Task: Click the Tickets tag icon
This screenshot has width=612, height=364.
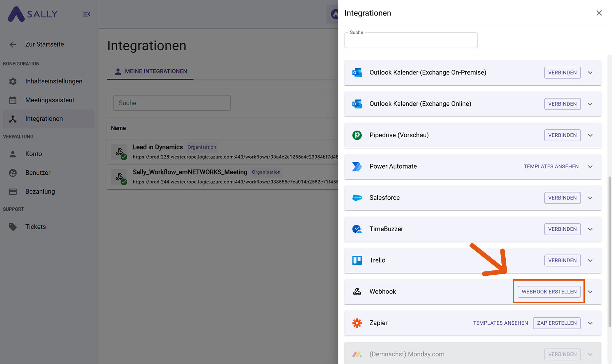Action: coord(13,227)
